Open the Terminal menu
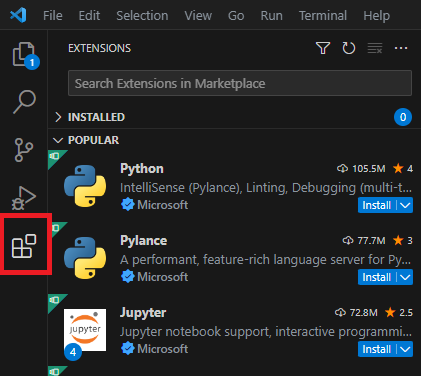The width and height of the screenshot is (421, 376). click(323, 16)
